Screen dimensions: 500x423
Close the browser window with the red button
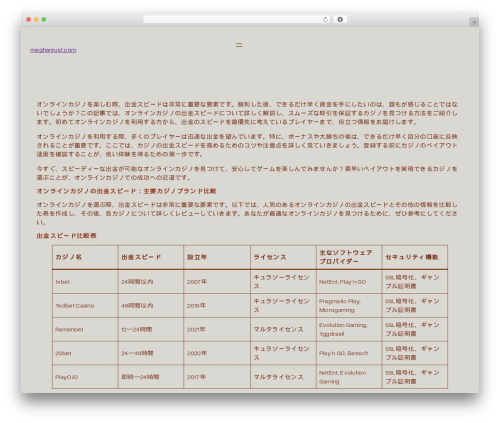[29, 20]
